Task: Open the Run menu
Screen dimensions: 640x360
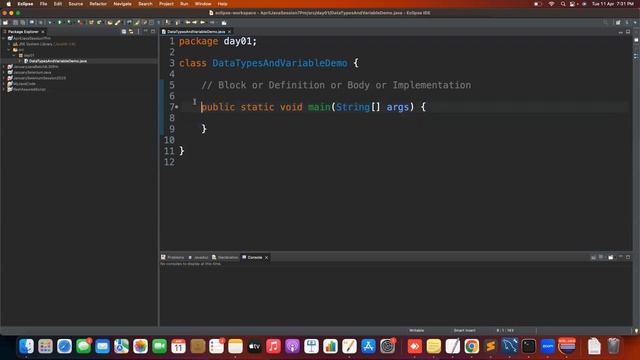Action: (x=184, y=4)
